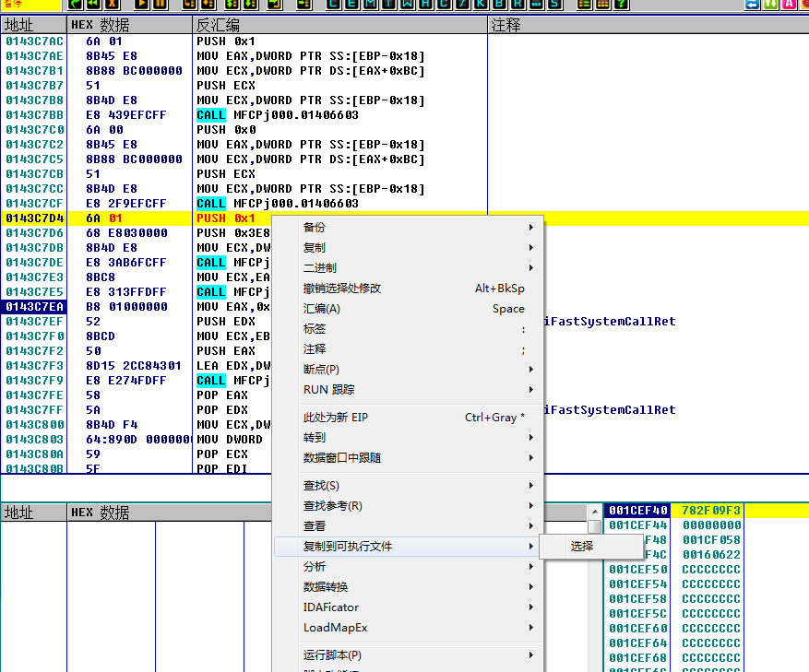809x672 pixels.
Task: Show Handles window via H toolbar icon
Action: tap(424, 4)
